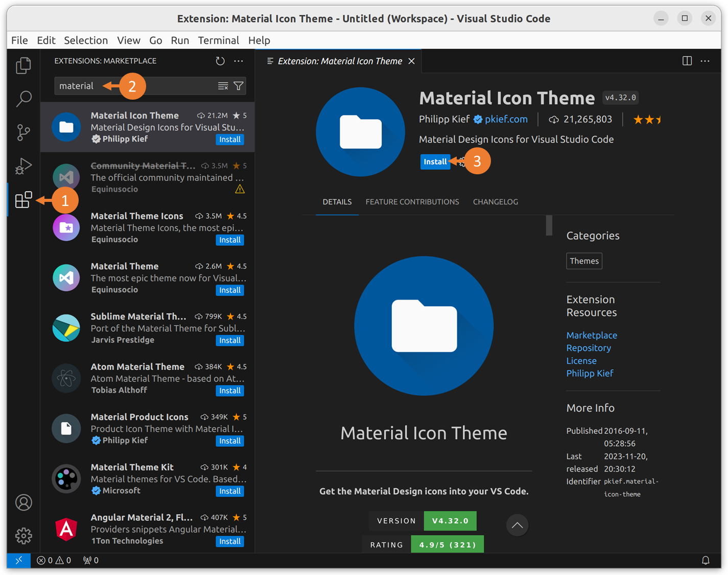
Task: Switch to CHANGELOG tab
Action: [496, 202]
